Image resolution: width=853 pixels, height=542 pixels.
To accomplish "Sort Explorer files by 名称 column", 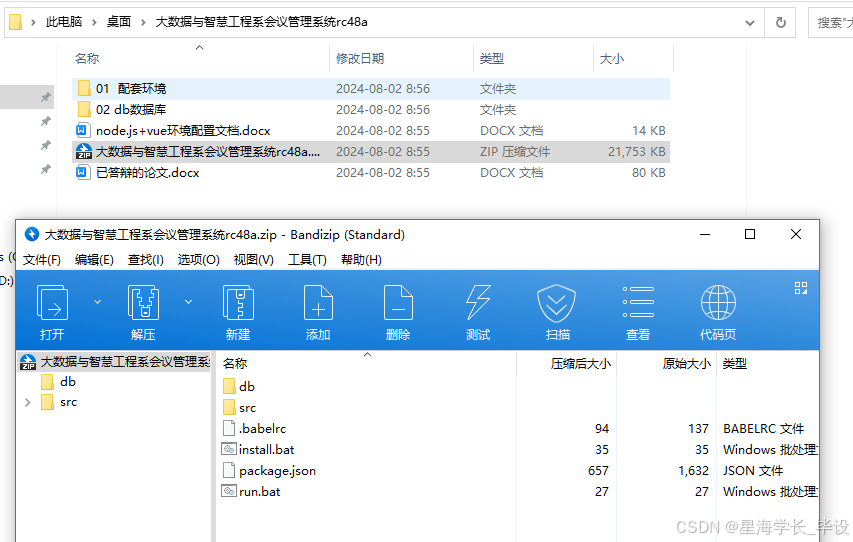I will (x=87, y=58).
